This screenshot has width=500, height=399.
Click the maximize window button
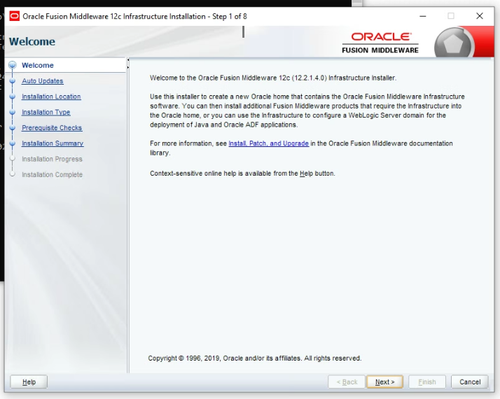coord(451,16)
